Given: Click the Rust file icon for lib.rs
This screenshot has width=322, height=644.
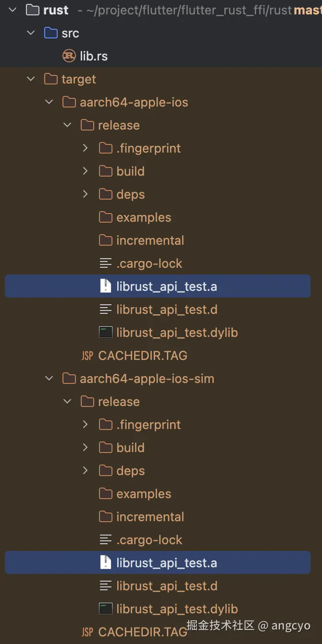Looking at the screenshot, I should point(69,56).
